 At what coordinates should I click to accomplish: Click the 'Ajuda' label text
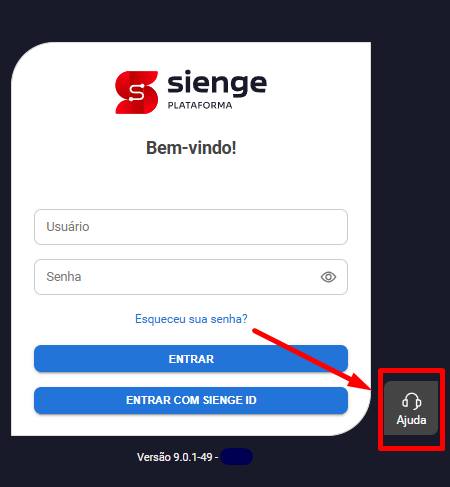click(x=411, y=420)
